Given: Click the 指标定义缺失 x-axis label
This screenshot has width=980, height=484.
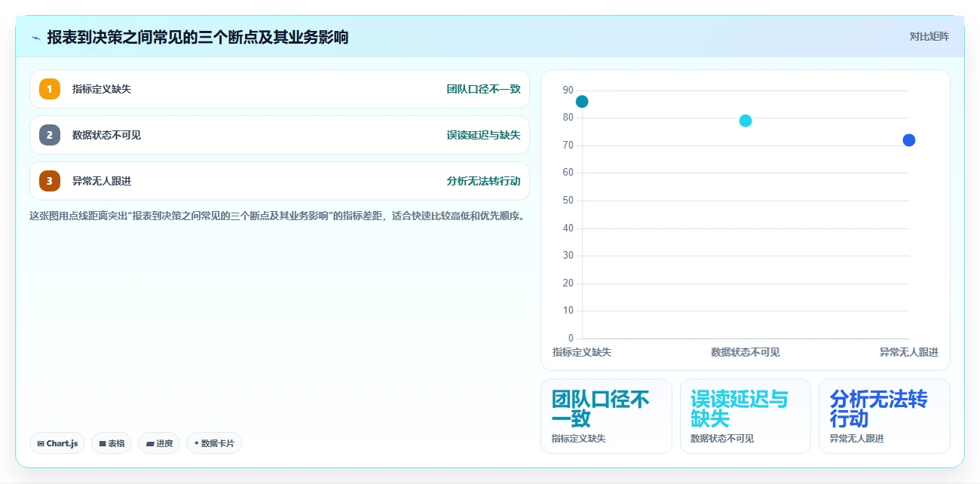Looking at the screenshot, I should [x=582, y=352].
